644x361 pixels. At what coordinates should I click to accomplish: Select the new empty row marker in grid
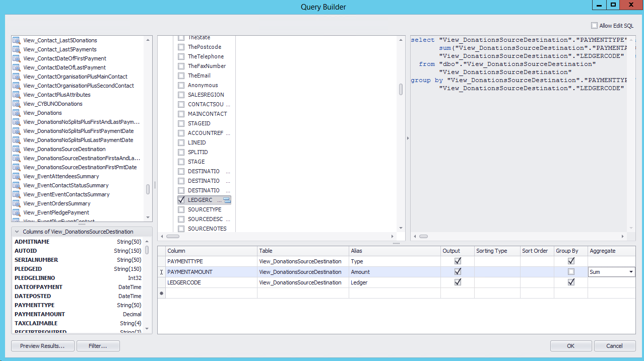tap(162, 293)
